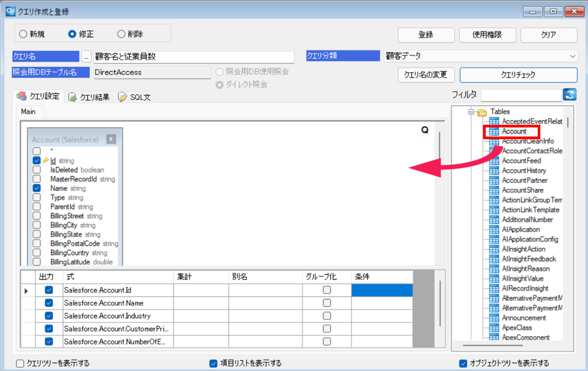Uncheck the Id field checkbox
The height and width of the screenshot is (371, 588).
pyautogui.click(x=37, y=161)
